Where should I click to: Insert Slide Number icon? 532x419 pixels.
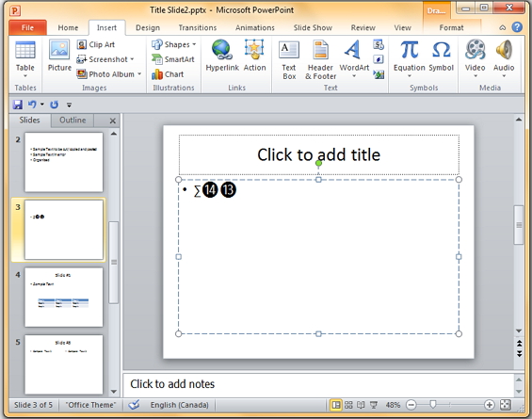tap(379, 59)
